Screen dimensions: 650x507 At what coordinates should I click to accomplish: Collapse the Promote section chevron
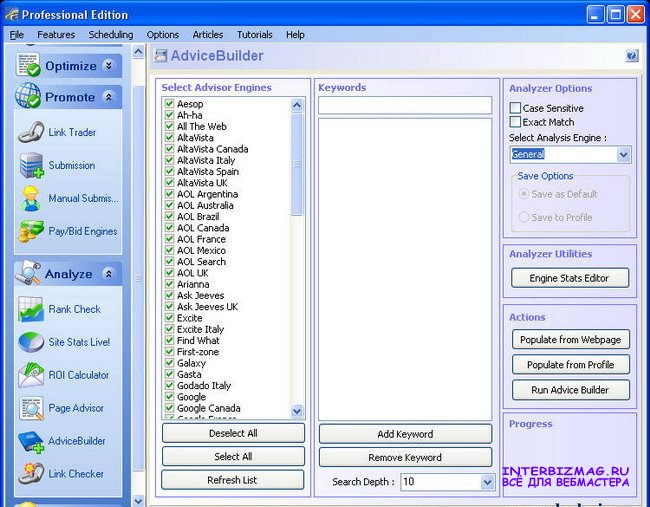(108, 97)
